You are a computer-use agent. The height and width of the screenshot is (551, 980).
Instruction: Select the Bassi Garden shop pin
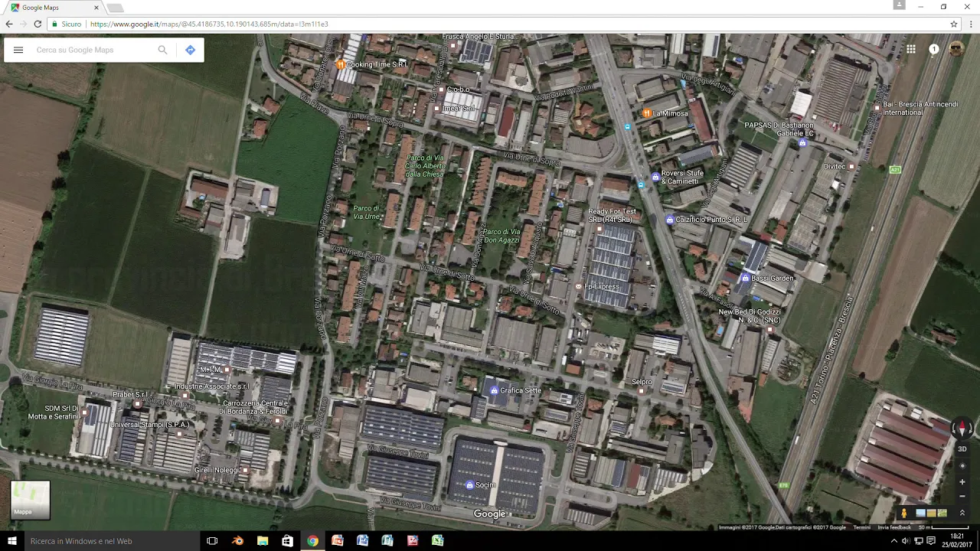745,279
